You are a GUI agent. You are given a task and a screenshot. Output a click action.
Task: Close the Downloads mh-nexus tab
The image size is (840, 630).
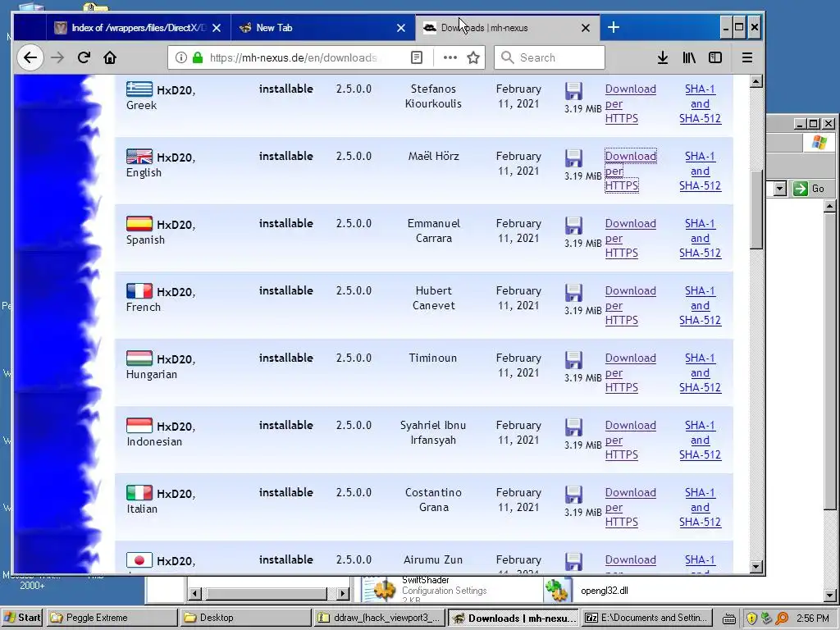(586, 28)
